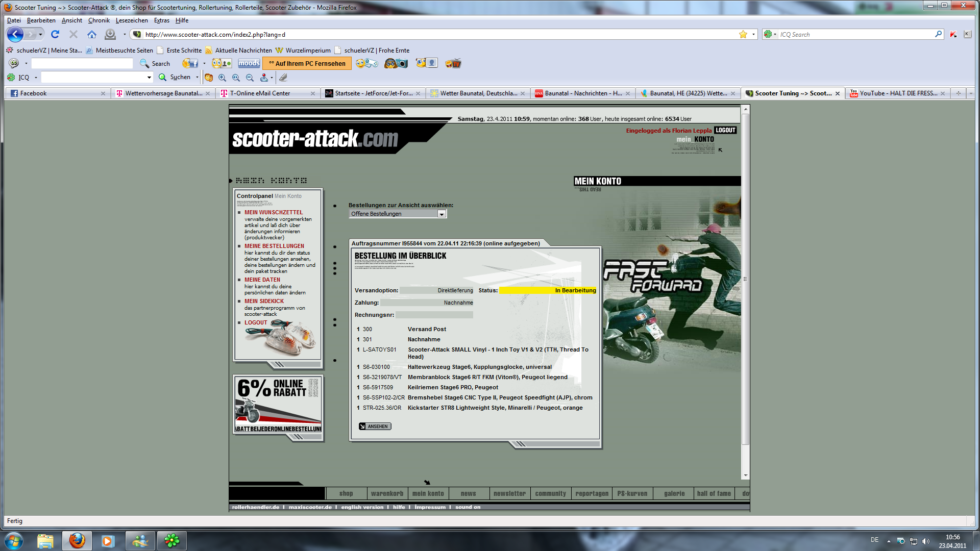Go back with the browser Back arrow
This screenshot has width=980, height=551.
click(x=15, y=34)
